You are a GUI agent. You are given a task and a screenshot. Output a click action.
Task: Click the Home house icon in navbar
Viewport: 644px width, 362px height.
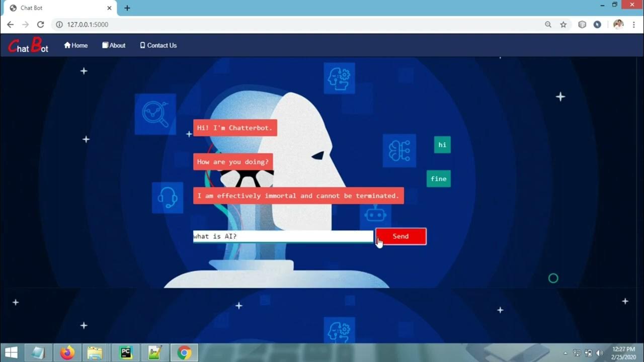click(x=67, y=45)
